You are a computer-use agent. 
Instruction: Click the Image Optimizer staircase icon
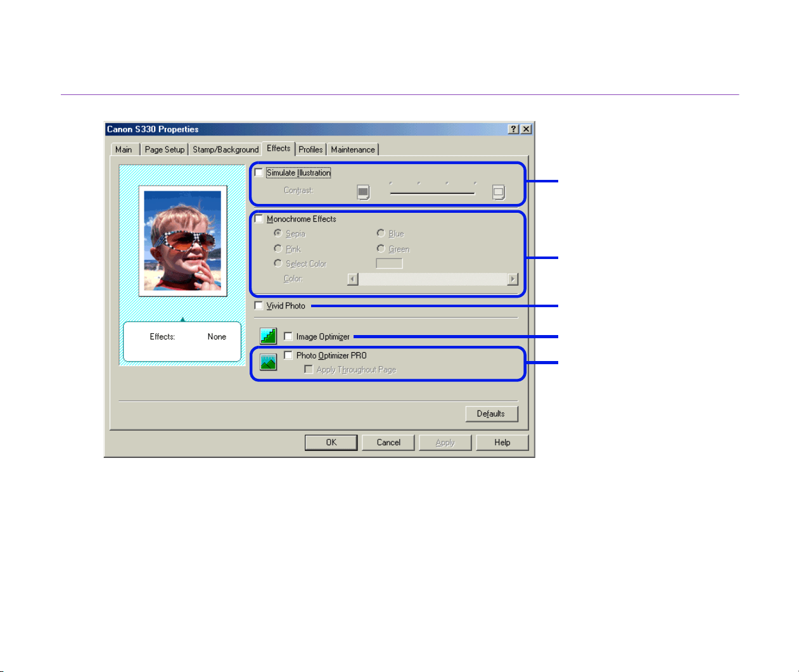(269, 336)
